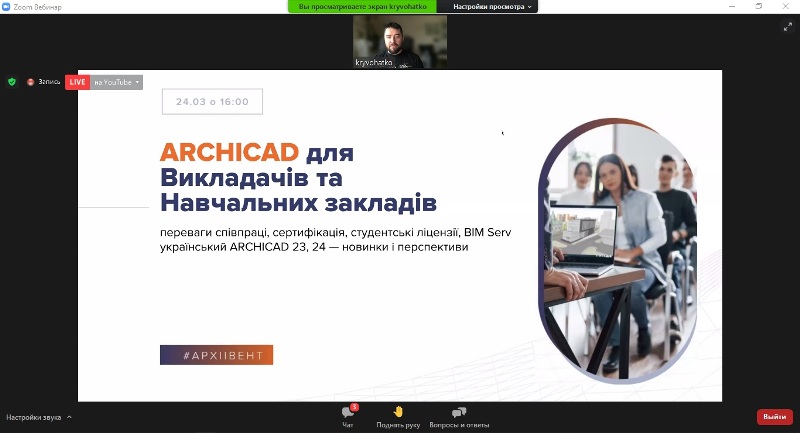Viewport: 800px width, 433px height.
Task: Click the green encryption shield icon
Action: [12, 82]
